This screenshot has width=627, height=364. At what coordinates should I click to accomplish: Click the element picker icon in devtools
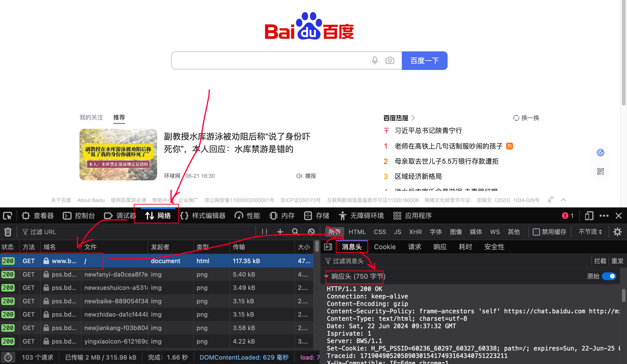8,215
